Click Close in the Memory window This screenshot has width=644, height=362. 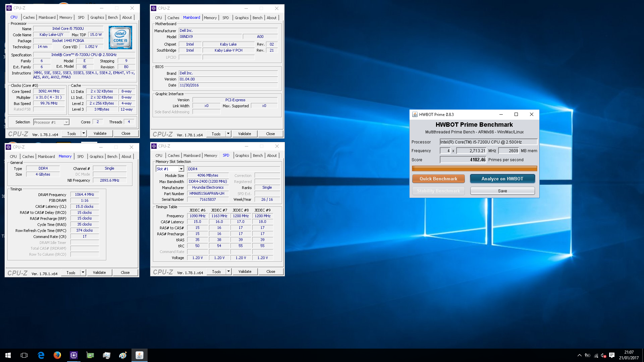(125, 273)
